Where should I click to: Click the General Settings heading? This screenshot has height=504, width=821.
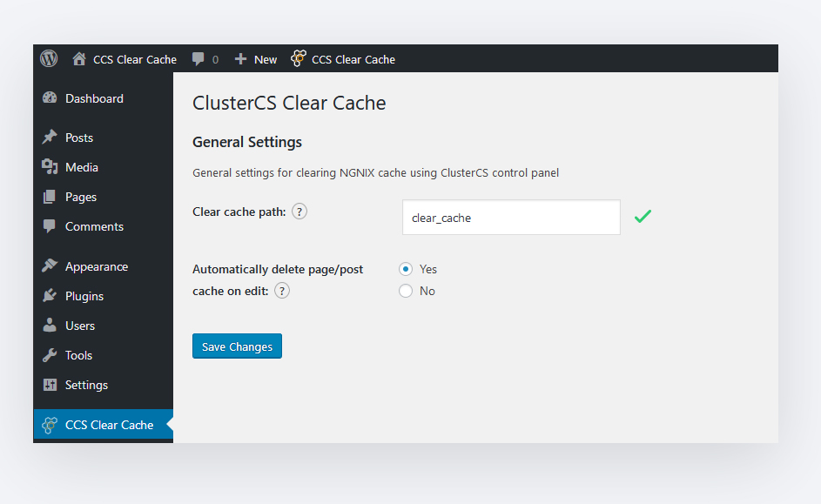(247, 143)
